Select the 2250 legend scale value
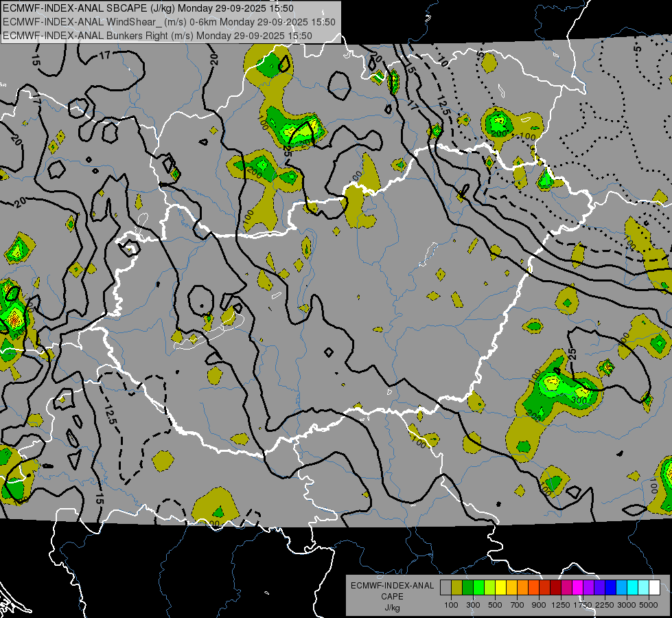Image resolution: width=672 pixels, height=618 pixels. click(x=605, y=605)
